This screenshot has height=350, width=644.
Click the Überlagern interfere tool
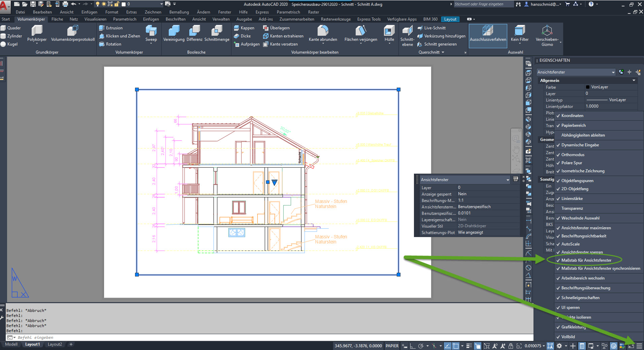coord(276,28)
